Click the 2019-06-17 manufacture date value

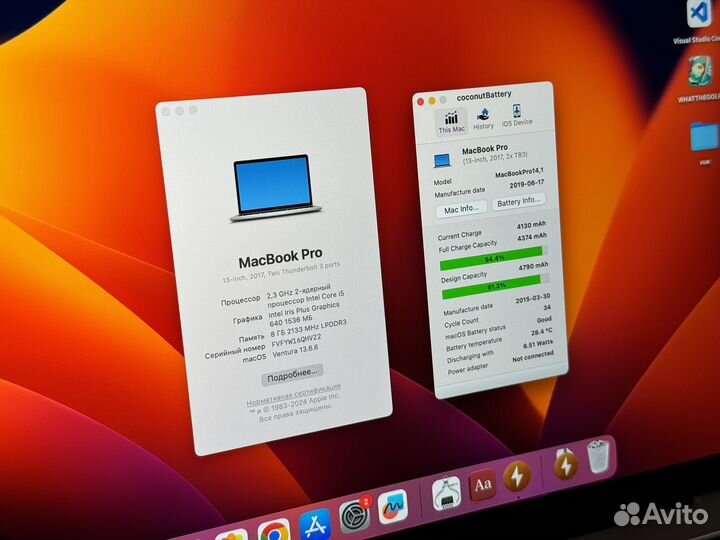(527, 184)
